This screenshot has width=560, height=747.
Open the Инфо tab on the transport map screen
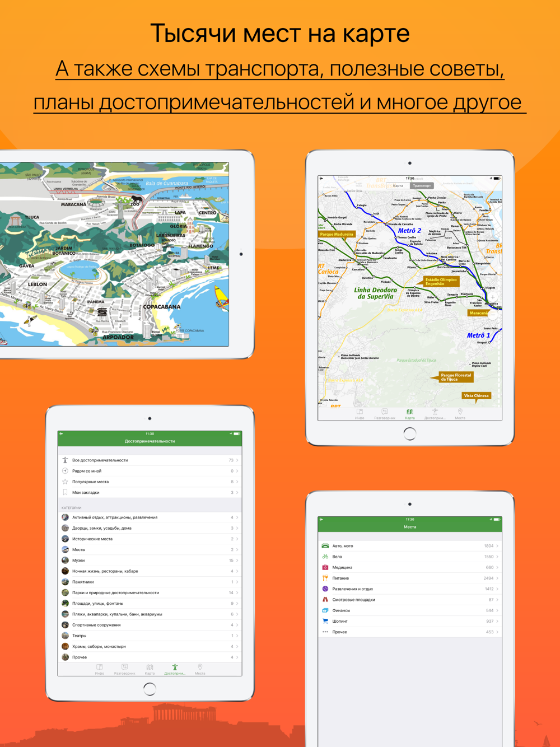click(x=360, y=414)
